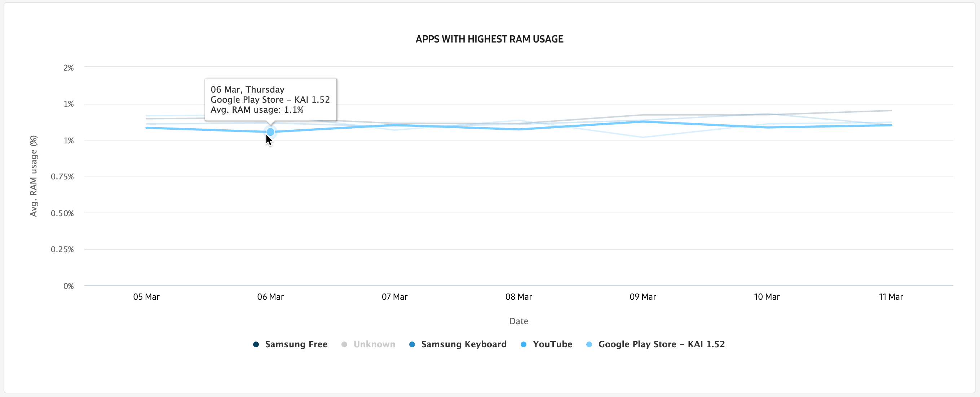Image resolution: width=980 pixels, height=397 pixels.
Task: Click the 08 Mar axis tick label
Action: point(518,296)
